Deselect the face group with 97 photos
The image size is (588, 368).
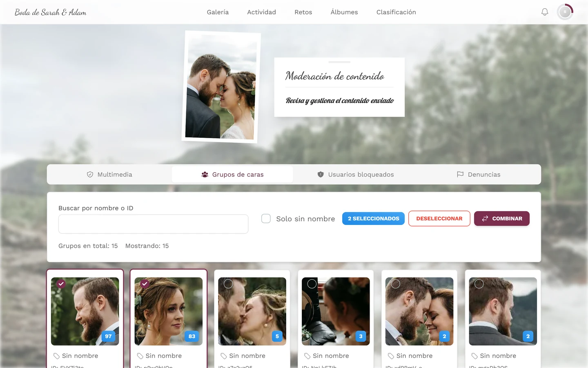pyautogui.click(x=61, y=283)
